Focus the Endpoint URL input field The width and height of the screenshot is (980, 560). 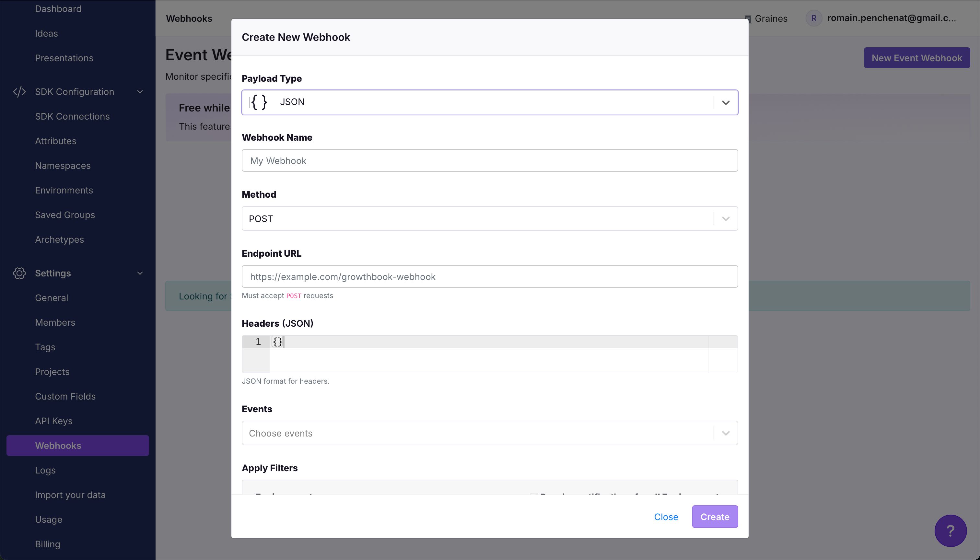[490, 276]
